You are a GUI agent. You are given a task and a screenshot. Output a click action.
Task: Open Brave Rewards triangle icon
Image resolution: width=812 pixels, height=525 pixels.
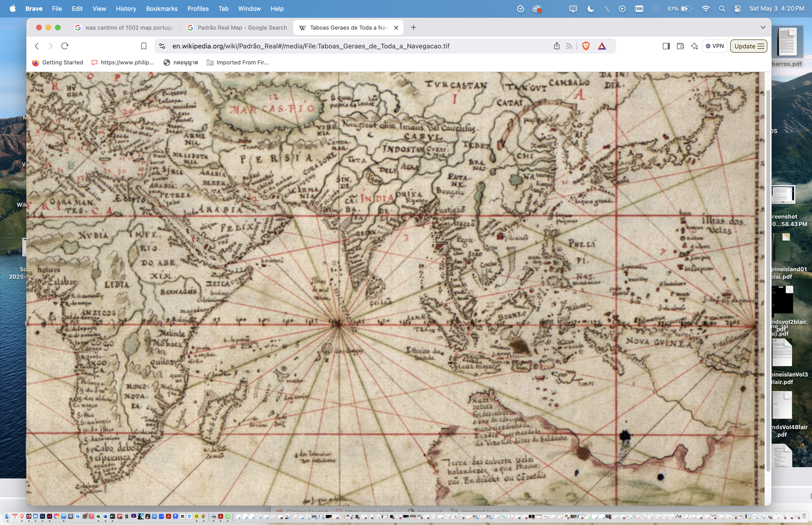[602, 46]
